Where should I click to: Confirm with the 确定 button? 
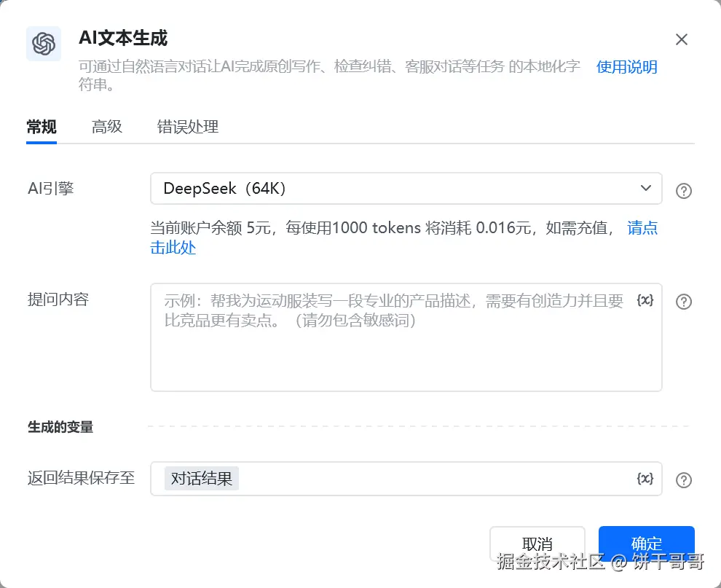[x=646, y=544]
